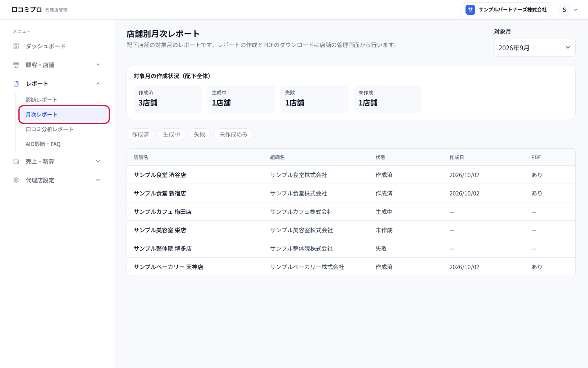Viewport: 588px width, 368px height.
Task: Click サンプル整体院 博多店 store name
Action: click(163, 249)
